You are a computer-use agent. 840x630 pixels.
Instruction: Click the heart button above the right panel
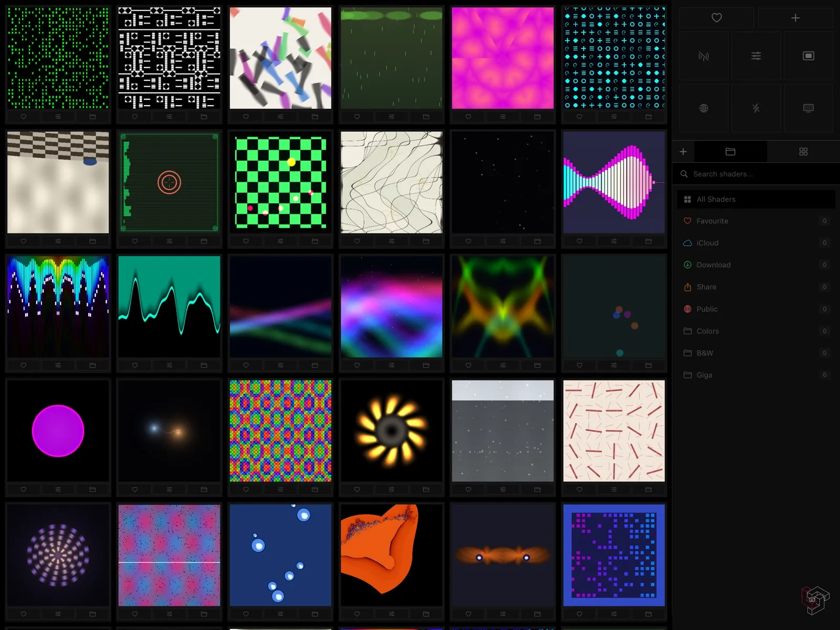(716, 18)
